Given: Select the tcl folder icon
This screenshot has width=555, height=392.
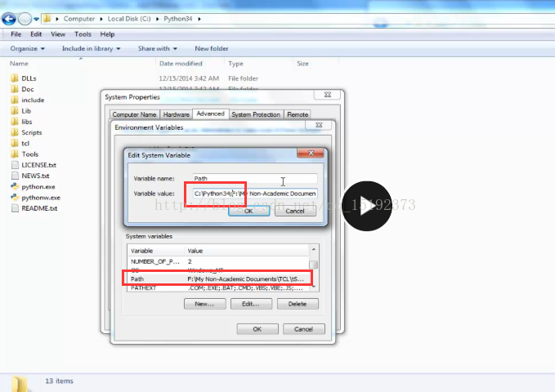Looking at the screenshot, I should click(x=15, y=143).
